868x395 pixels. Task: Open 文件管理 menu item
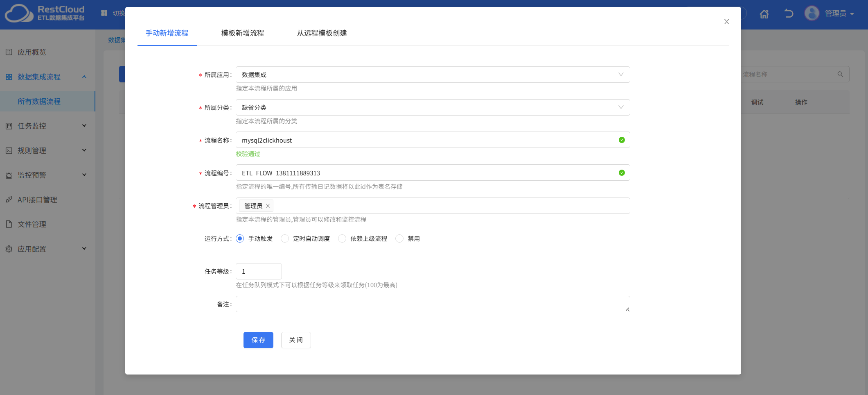point(47,224)
